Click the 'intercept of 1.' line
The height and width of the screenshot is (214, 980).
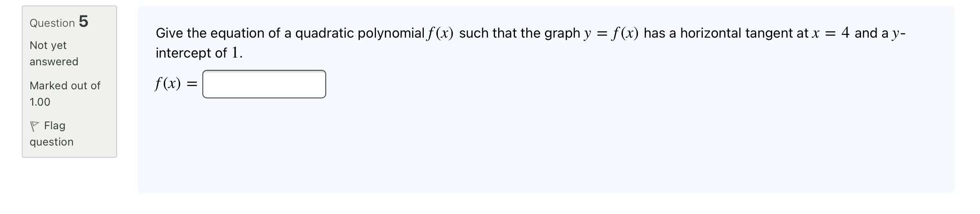coord(199,53)
